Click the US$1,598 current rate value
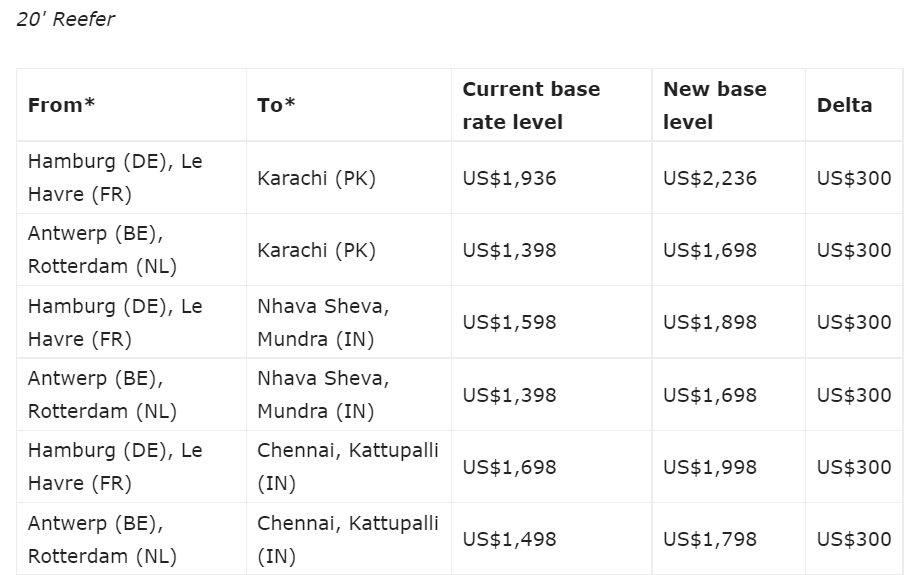 point(509,322)
